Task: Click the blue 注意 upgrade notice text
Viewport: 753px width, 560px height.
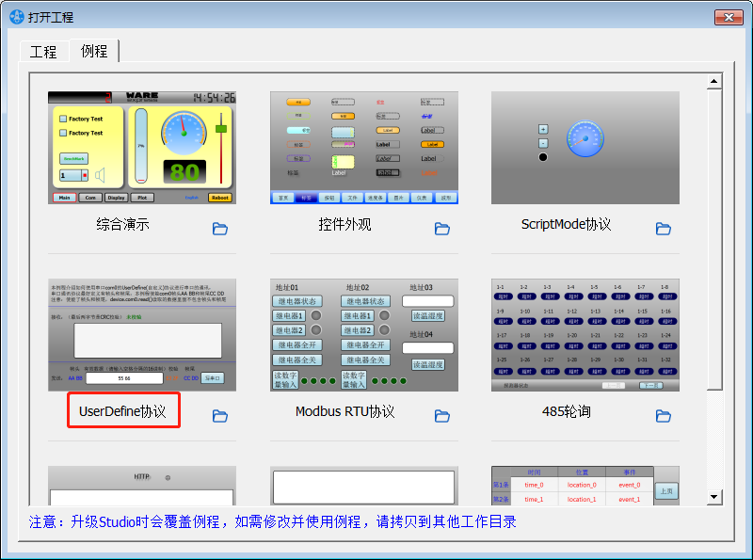Action: point(272,521)
